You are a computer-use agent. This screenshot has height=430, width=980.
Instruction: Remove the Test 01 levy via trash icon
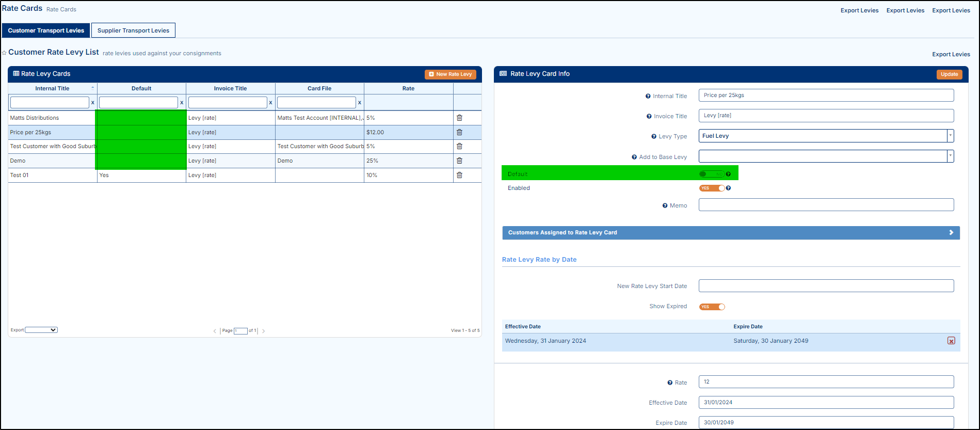point(459,175)
